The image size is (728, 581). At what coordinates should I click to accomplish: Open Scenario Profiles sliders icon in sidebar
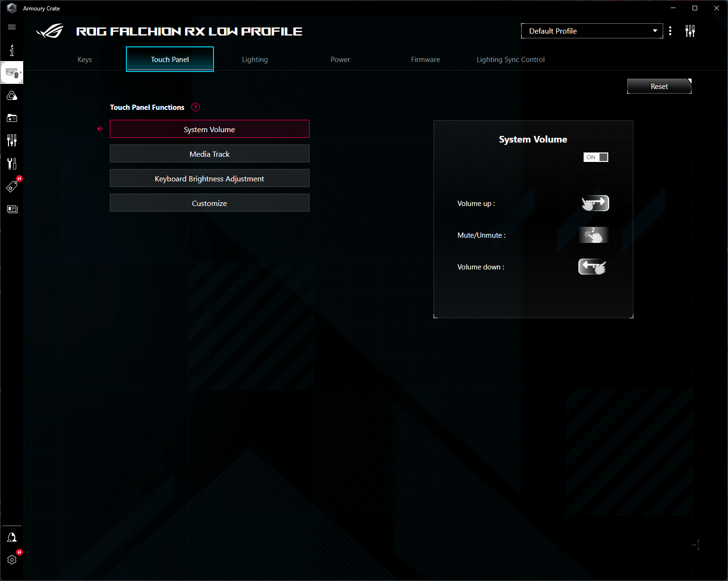pyautogui.click(x=12, y=140)
